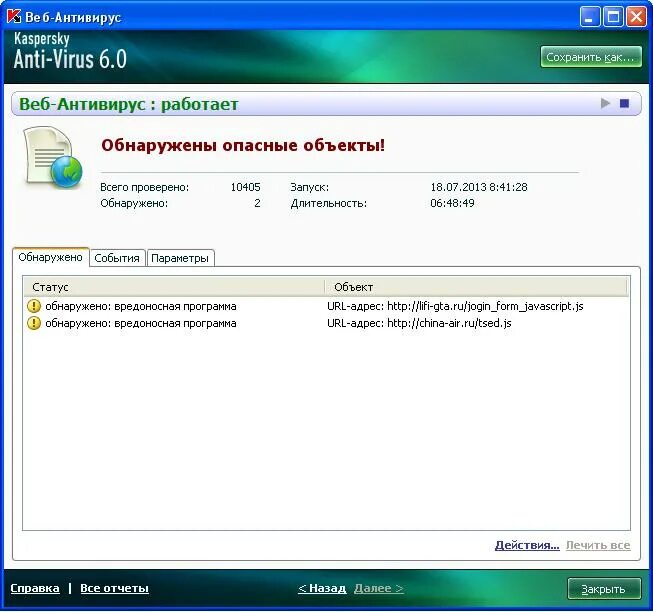
Task: Maximize the Веб-Антивирус window
Action: coord(613,17)
